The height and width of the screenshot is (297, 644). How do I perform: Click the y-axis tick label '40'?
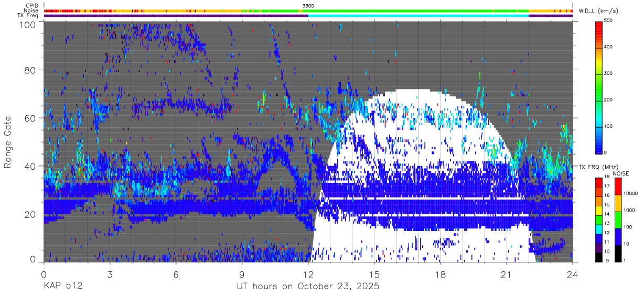(31, 166)
